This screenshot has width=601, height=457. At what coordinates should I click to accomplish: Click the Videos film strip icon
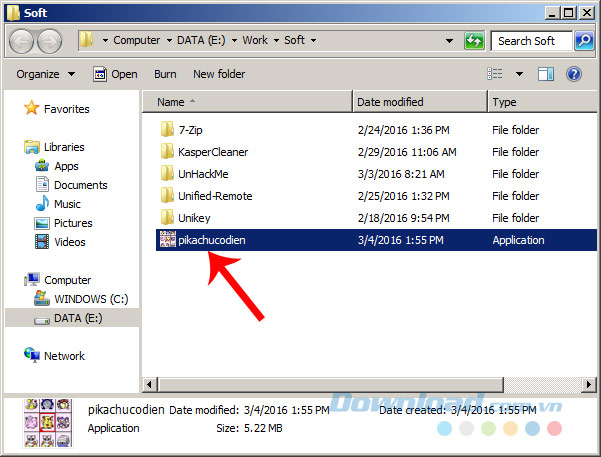point(42,242)
